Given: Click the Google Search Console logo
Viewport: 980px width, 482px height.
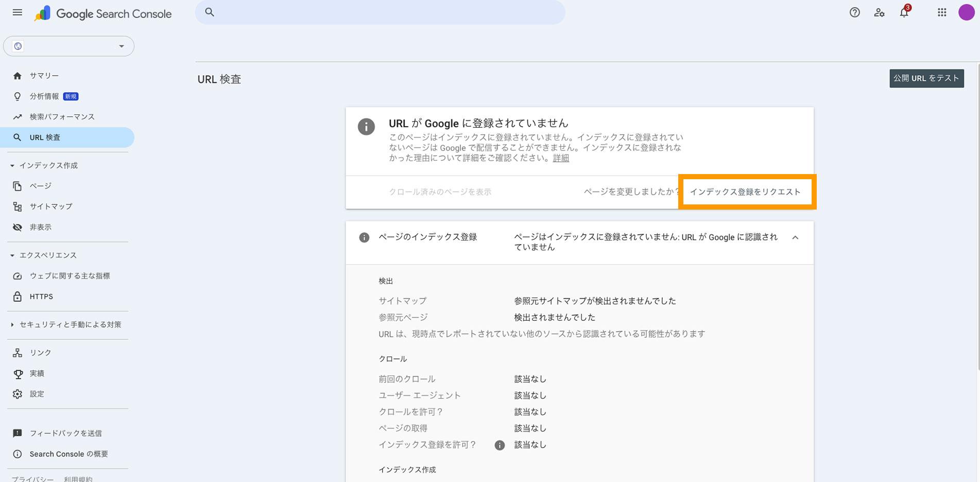Looking at the screenshot, I should [x=103, y=14].
